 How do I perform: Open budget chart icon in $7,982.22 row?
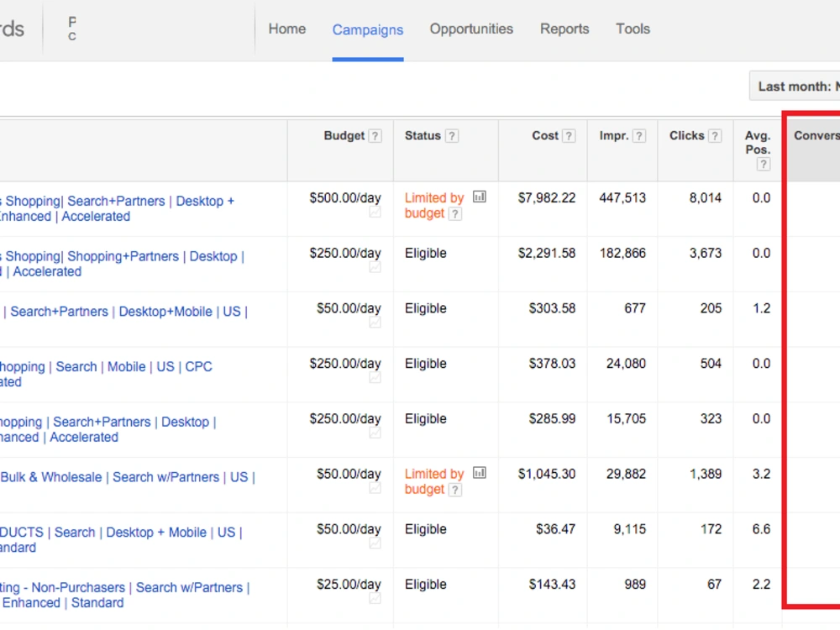click(480, 197)
